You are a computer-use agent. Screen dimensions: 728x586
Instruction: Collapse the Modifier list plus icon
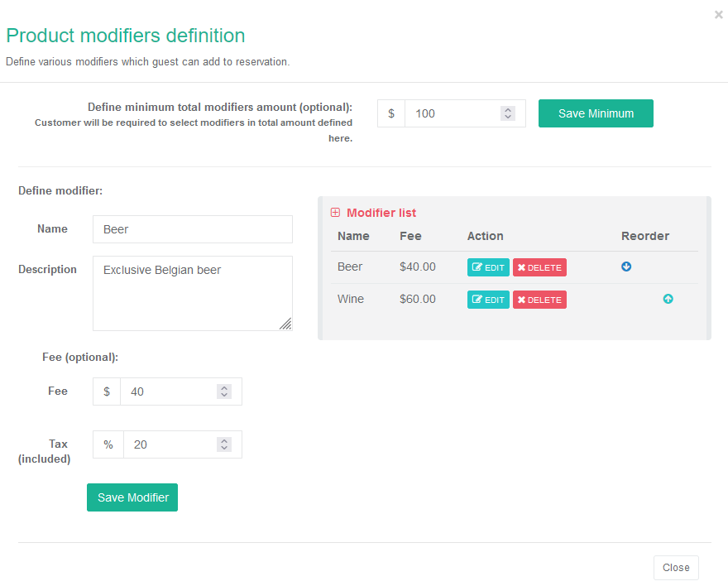coord(335,213)
